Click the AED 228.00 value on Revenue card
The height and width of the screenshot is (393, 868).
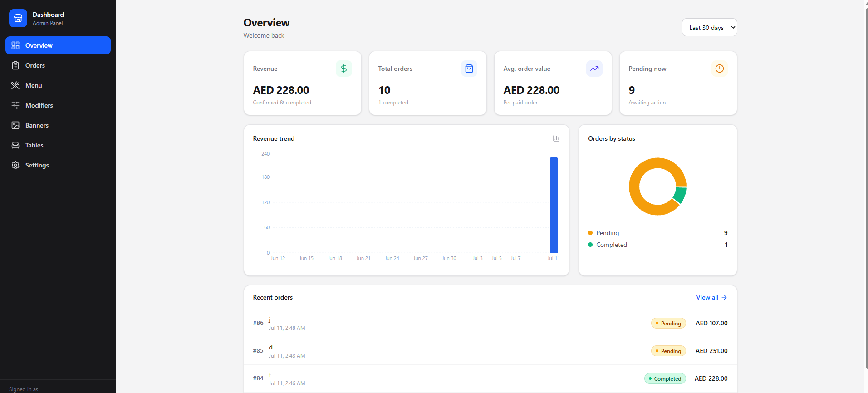click(x=281, y=90)
